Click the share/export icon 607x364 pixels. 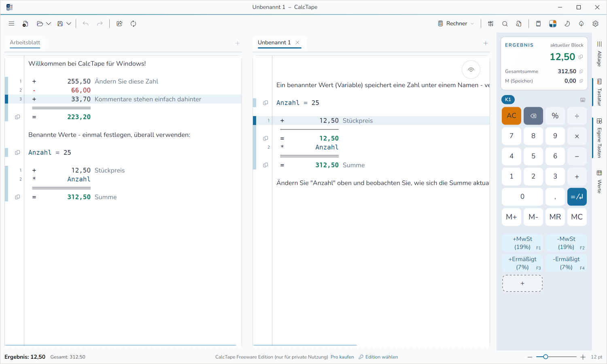coord(119,23)
